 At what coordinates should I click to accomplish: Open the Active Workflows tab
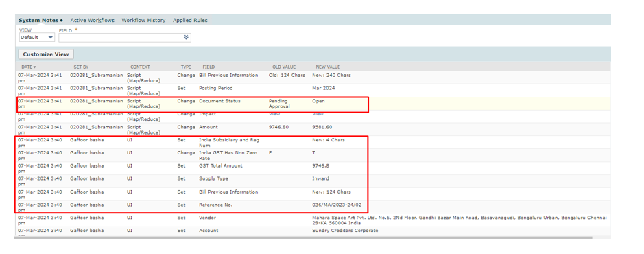93,20
